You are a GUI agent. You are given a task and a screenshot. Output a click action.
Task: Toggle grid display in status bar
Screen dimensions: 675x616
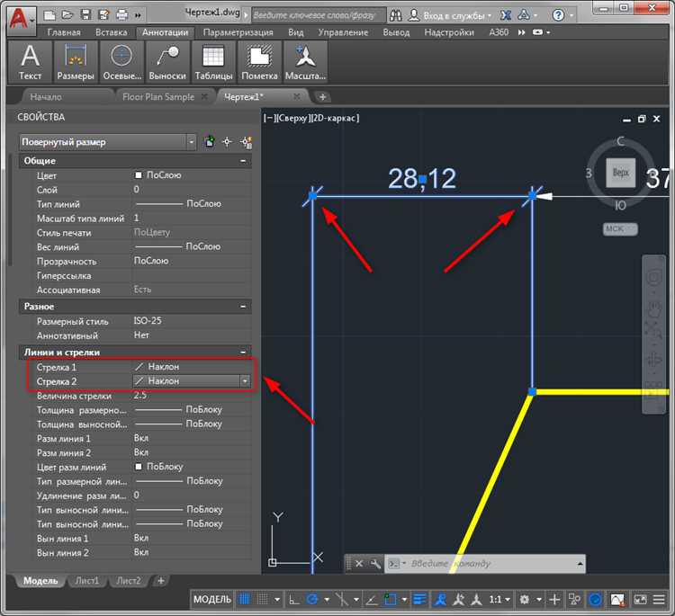click(245, 599)
